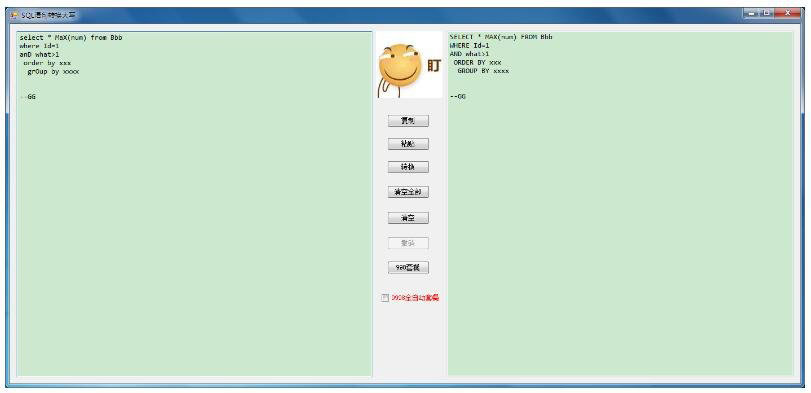Click the 转换 convert button
The width and height of the screenshot is (811, 393).
point(408,167)
